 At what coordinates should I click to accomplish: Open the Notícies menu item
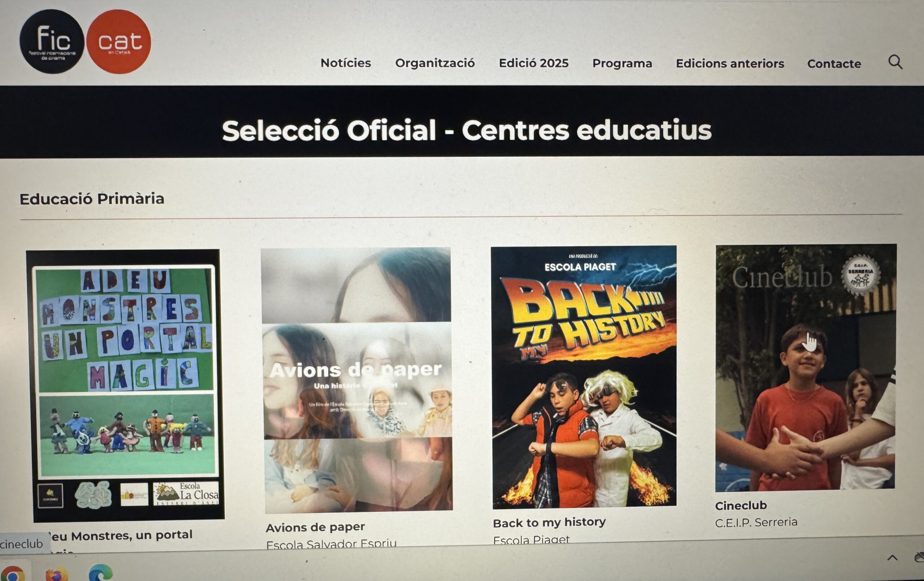coord(346,63)
